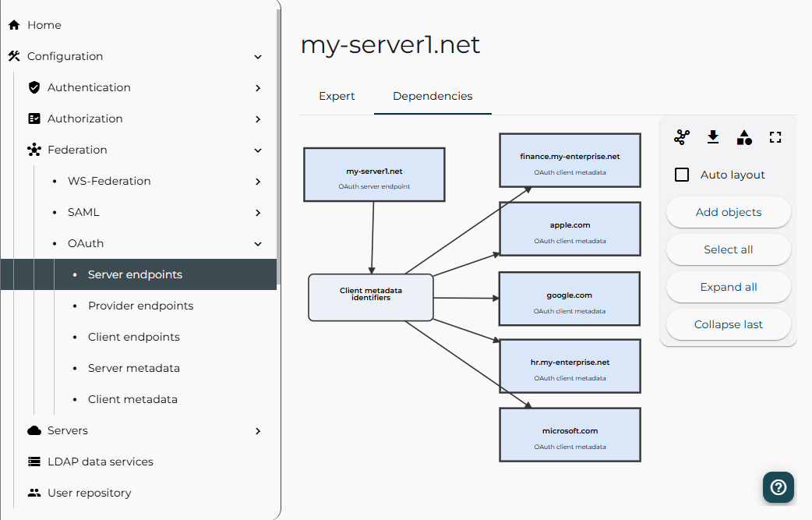Image resolution: width=812 pixels, height=520 pixels.
Task: Select the apple.com client metadata node
Action: point(570,229)
